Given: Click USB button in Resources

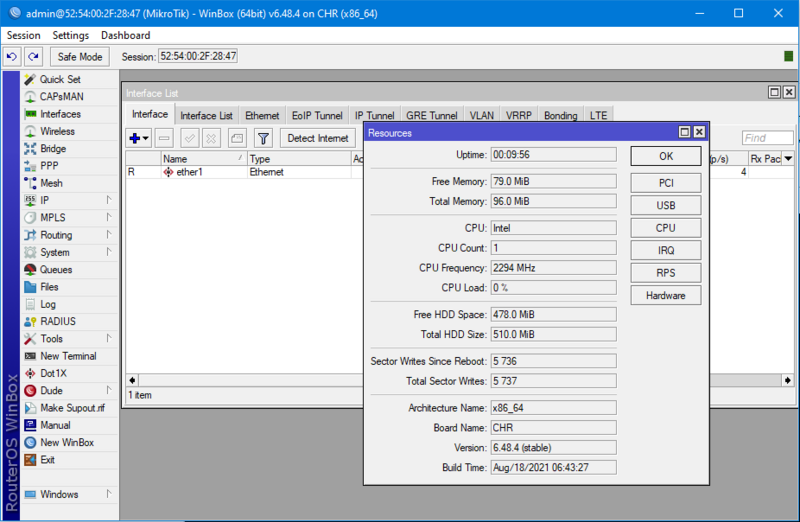Looking at the screenshot, I should tap(666, 205).
